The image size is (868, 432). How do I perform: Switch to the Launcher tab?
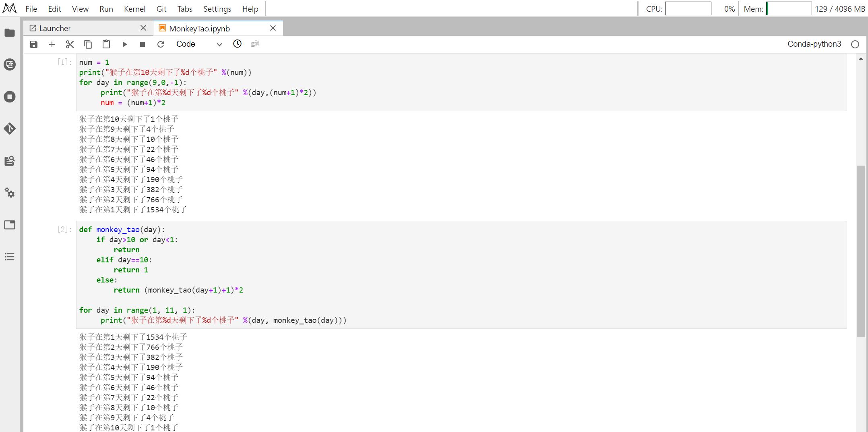pyautogui.click(x=88, y=28)
